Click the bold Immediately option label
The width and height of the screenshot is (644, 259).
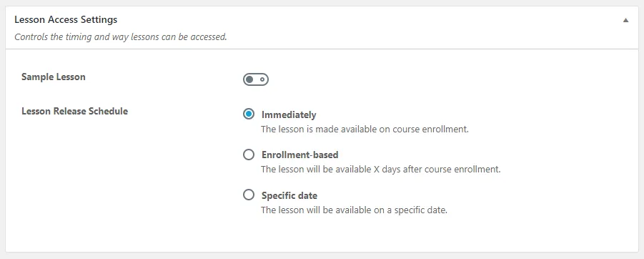(289, 114)
